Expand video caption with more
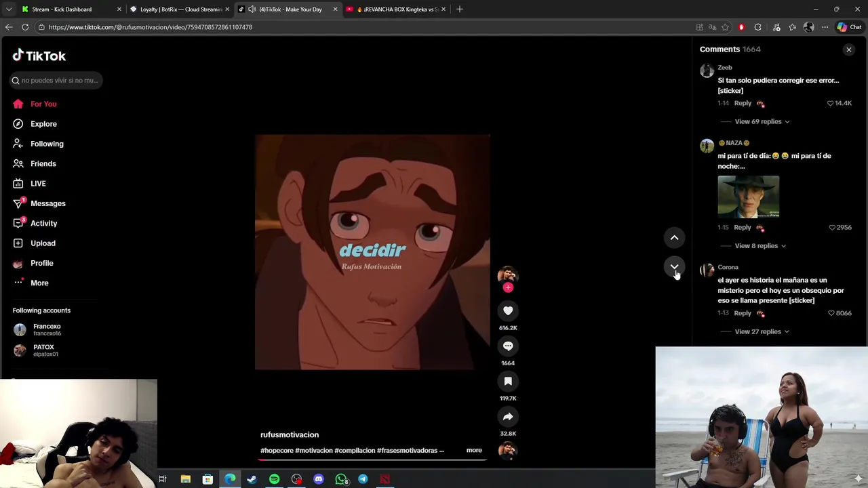This screenshot has height=488, width=868. pyautogui.click(x=474, y=450)
